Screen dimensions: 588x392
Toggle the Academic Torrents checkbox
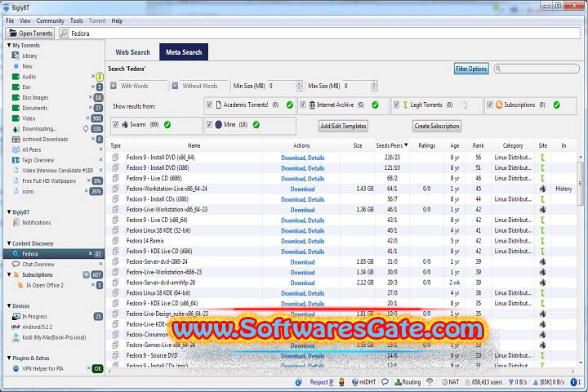pos(209,105)
